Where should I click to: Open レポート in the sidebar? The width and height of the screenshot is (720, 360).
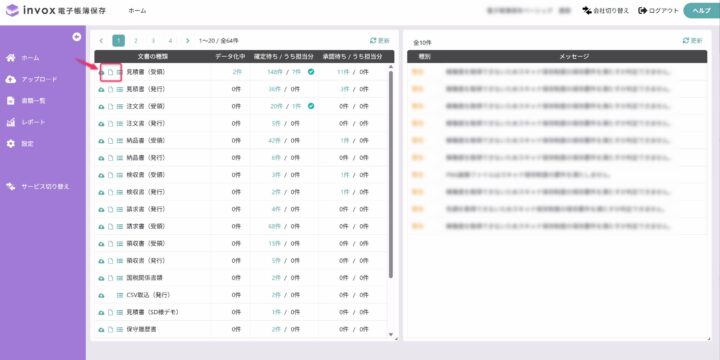(x=26, y=123)
